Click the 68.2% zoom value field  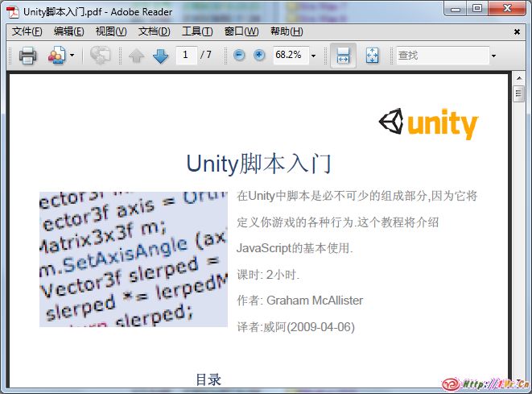pyautogui.click(x=288, y=56)
